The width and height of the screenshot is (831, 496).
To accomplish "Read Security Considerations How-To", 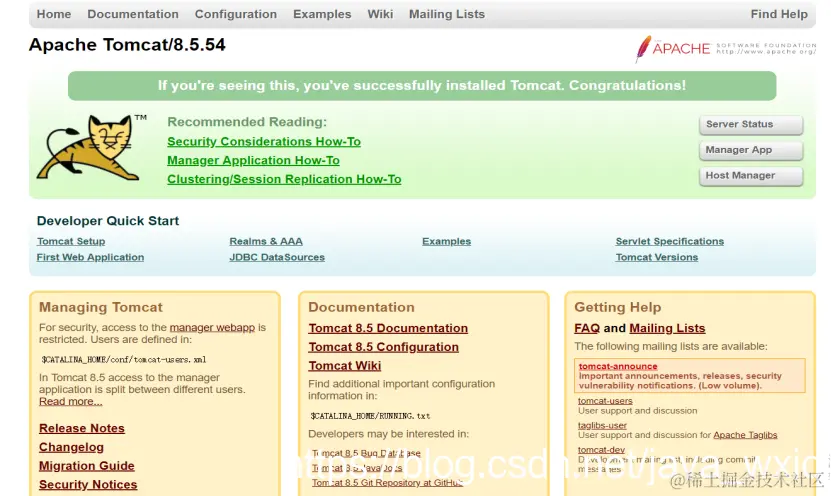I will coord(264,141).
